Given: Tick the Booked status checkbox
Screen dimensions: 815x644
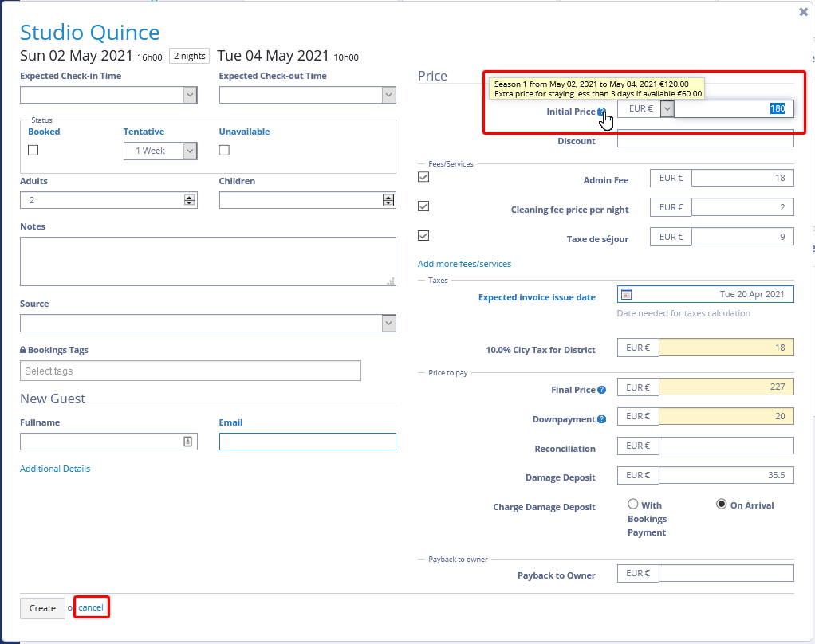Looking at the screenshot, I should pos(33,150).
